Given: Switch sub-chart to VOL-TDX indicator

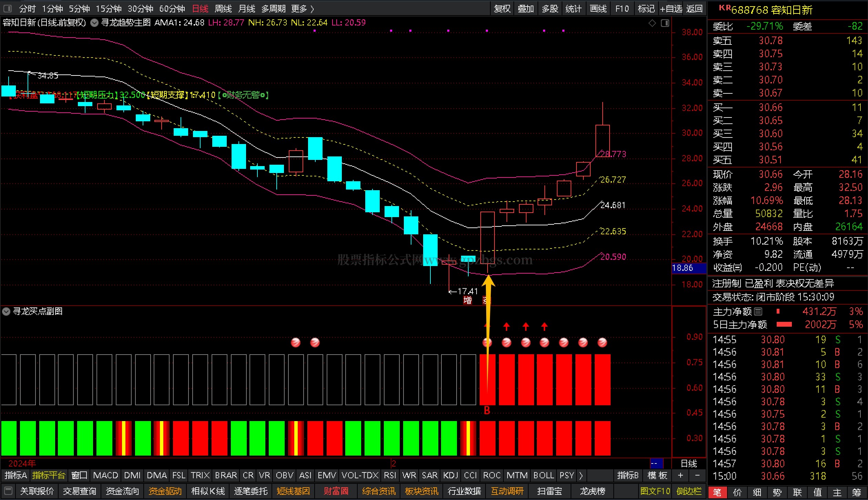Looking at the screenshot, I should tap(360, 476).
